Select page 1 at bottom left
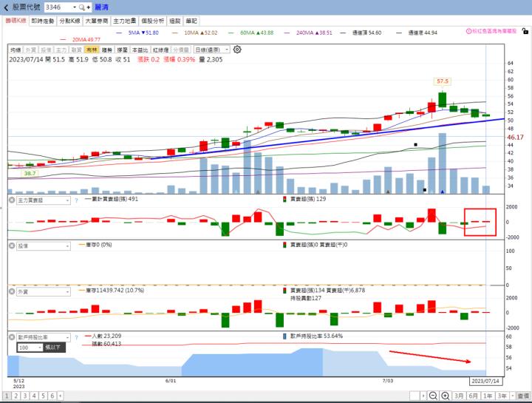This screenshot has height=403, width=532. pos(7,396)
